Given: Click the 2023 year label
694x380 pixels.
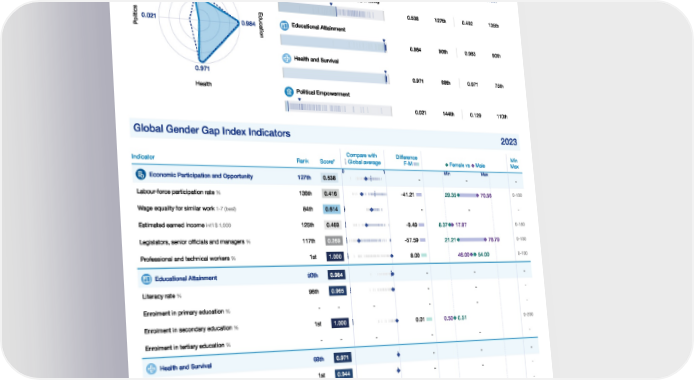Looking at the screenshot, I should pos(509,142).
